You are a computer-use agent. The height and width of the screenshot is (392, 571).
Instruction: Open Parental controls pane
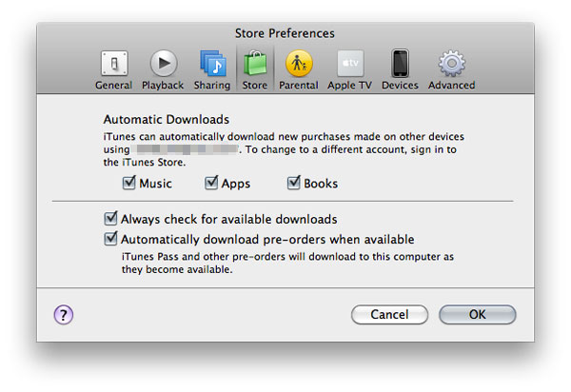pos(299,69)
